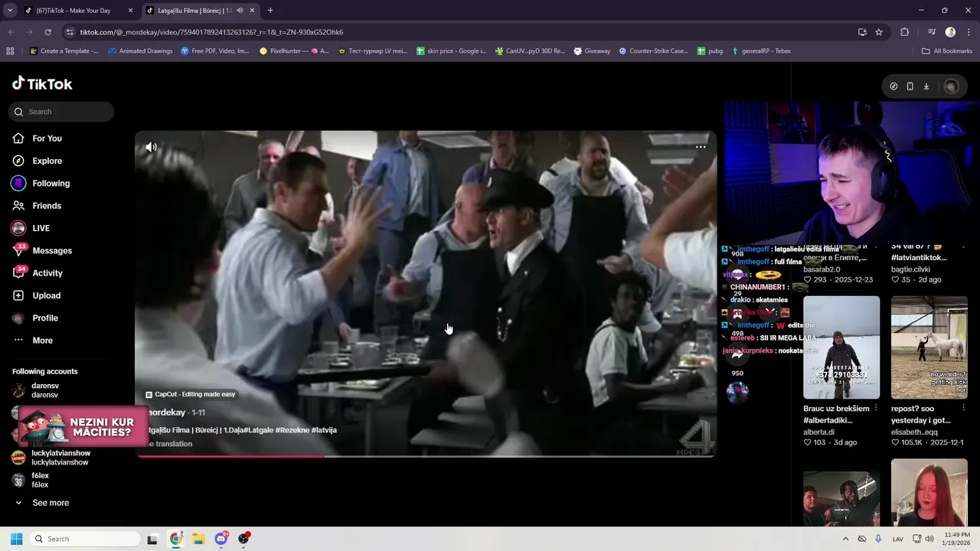Click the Windows taskbar search box
Screen dimensions: 980x551
click(x=84, y=539)
